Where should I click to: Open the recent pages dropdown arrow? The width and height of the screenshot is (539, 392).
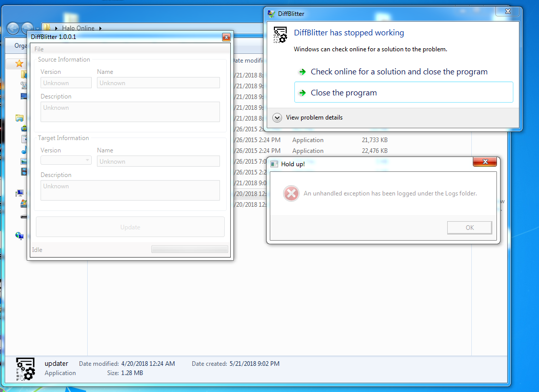(37, 29)
